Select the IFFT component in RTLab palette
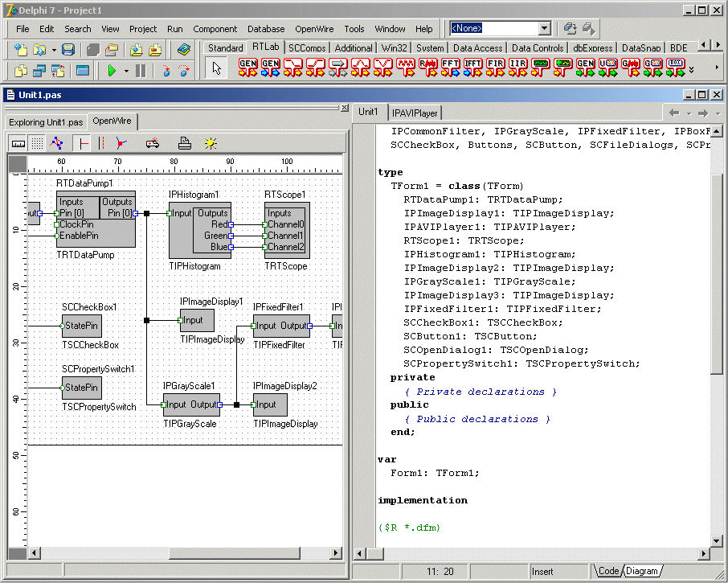The height and width of the screenshot is (583, 728). pyautogui.click(x=472, y=68)
